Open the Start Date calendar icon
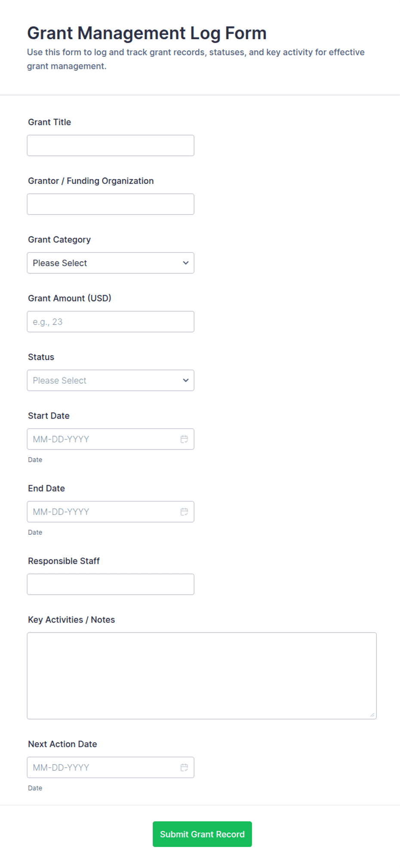Viewport: 400px width, 868px height. [184, 439]
